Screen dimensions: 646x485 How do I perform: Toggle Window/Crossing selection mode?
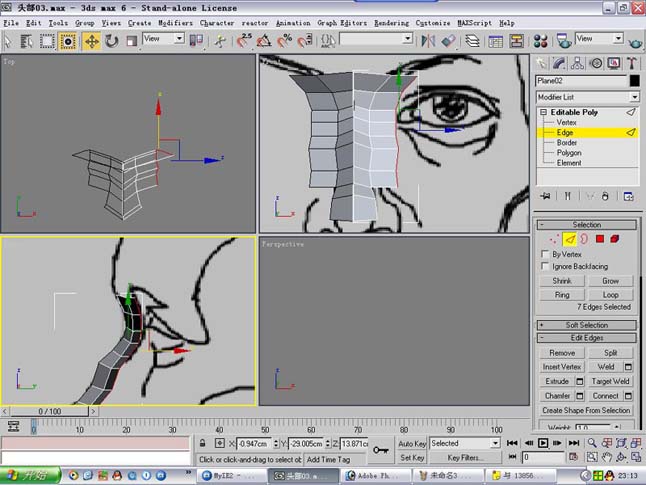pos(68,41)
